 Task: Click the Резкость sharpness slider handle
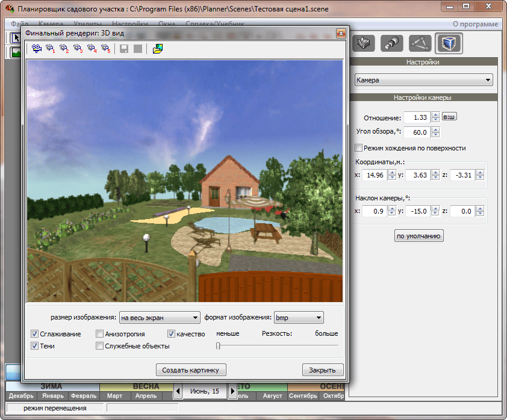point(218,346)
